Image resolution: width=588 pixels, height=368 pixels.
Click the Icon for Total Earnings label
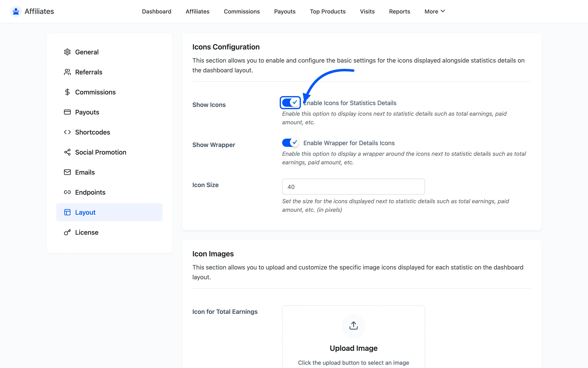point(225,312)
